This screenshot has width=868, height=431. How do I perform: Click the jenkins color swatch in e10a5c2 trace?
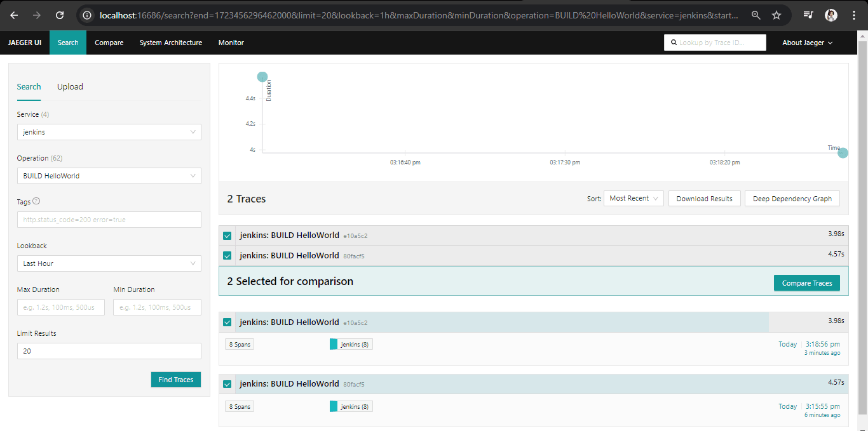tap(334, 344)
